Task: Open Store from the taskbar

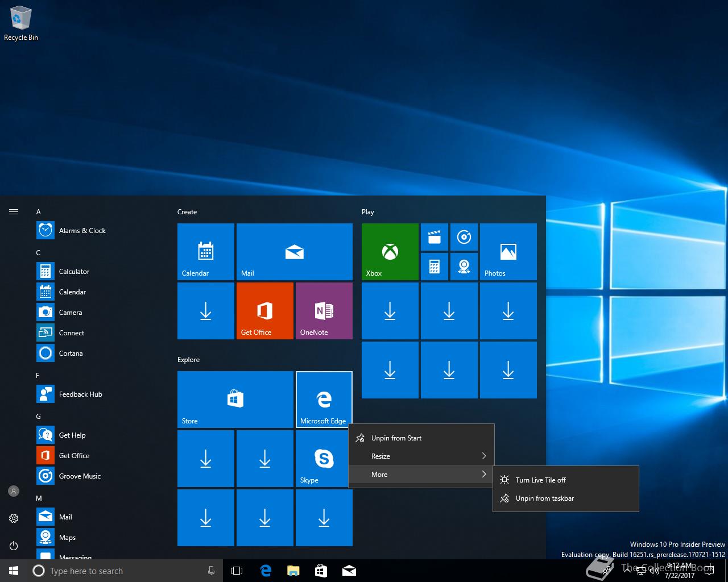Action: [x=321, y=571]
